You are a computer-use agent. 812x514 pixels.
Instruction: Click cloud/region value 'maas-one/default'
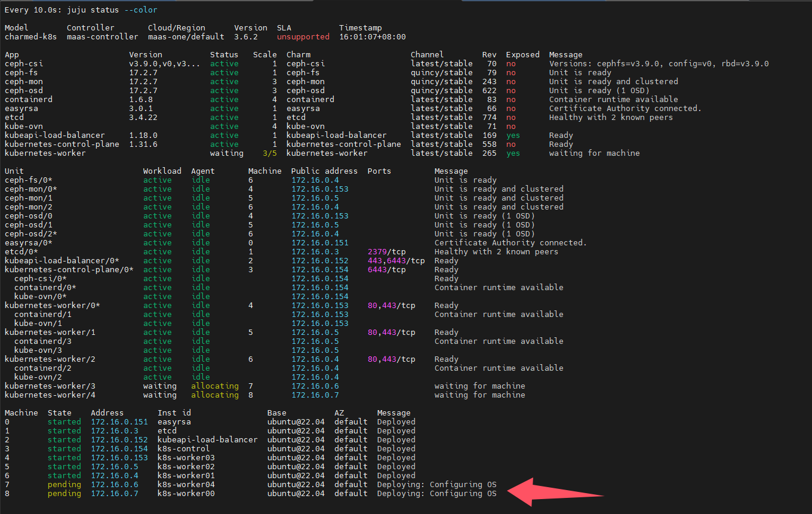[x=186, y=37]
